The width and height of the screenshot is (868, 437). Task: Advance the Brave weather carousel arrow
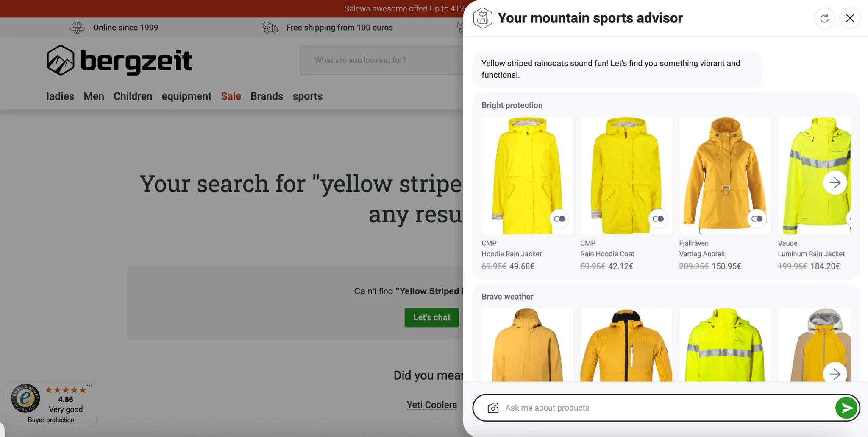coord(835,373)
